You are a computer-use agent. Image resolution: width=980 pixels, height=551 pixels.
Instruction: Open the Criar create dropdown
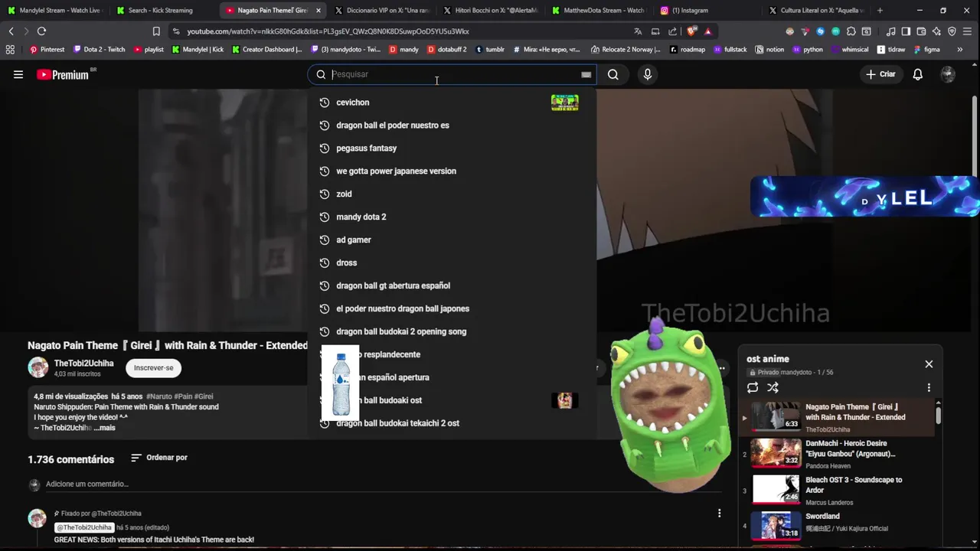click(880, 74)
